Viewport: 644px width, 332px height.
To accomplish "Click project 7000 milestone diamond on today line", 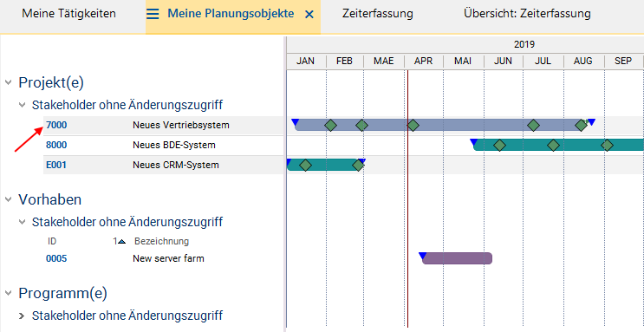I will pos(413,126).
